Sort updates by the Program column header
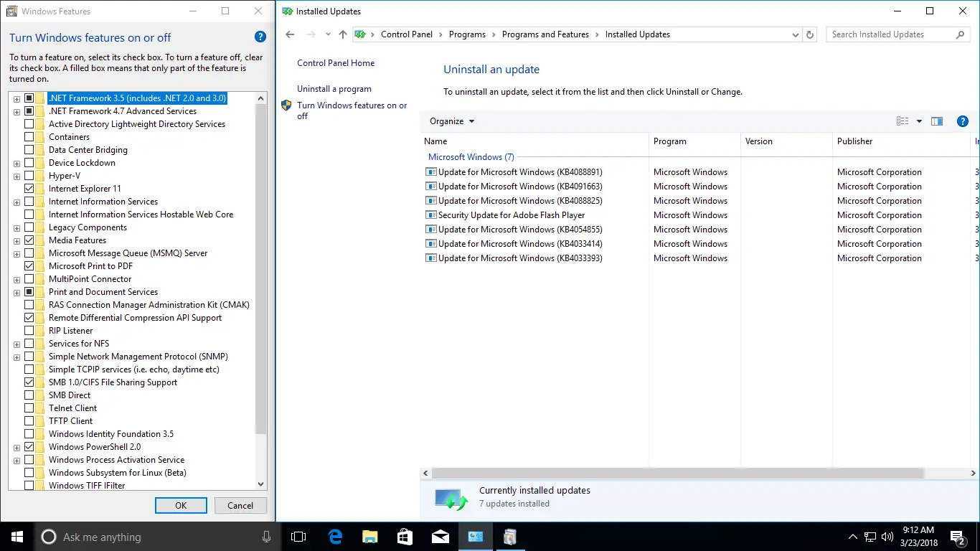 [x=695, y=141]
